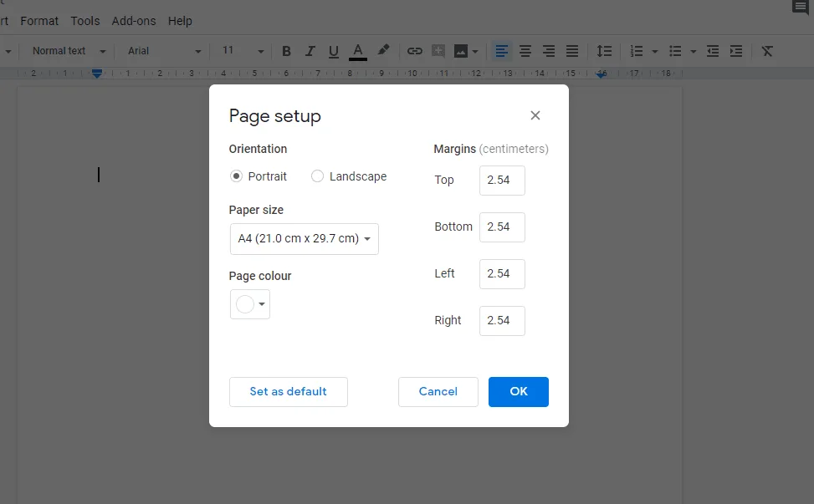The width and height of the screenshot is (814, 504).
Task: Open the text colour picker
Action: 358,51
